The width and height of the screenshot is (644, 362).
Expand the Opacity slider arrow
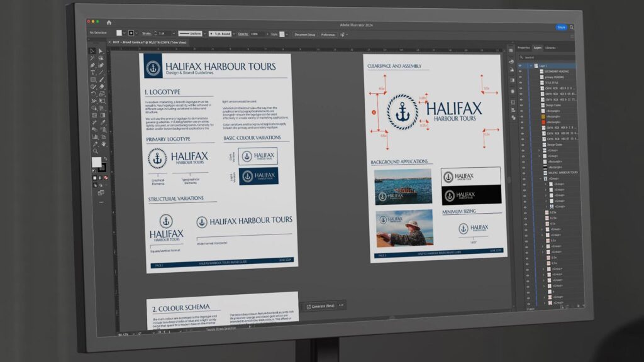267,34
